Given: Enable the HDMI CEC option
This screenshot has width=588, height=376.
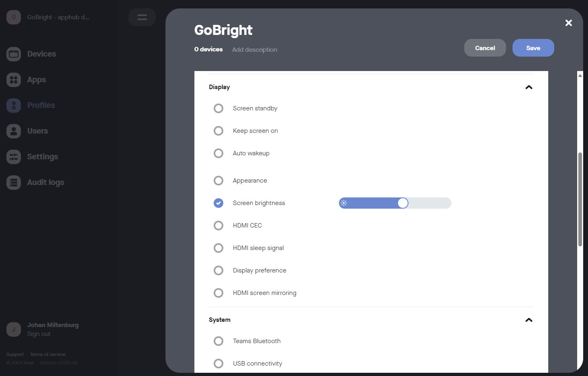Looking at the screenshot, I should point(218,226).
